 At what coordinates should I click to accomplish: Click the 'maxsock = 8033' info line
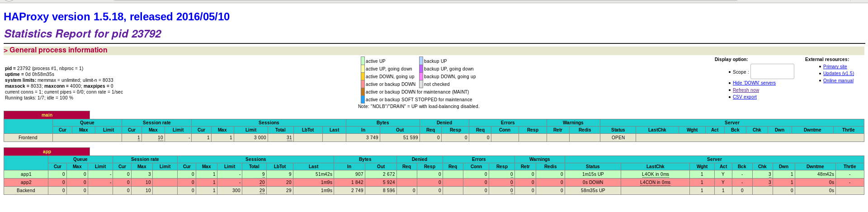(59, 86)
